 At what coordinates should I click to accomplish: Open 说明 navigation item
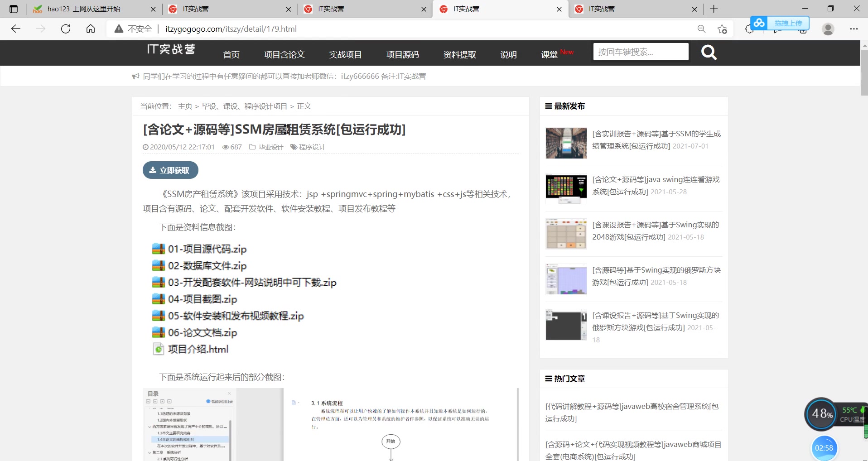coord(509,55)
